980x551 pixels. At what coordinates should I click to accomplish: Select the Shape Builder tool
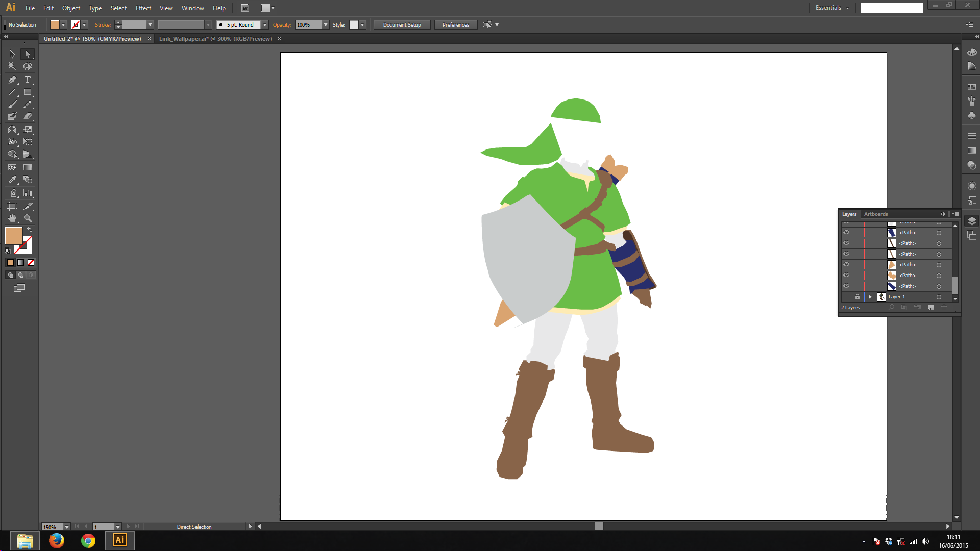(x=12, y=155)
